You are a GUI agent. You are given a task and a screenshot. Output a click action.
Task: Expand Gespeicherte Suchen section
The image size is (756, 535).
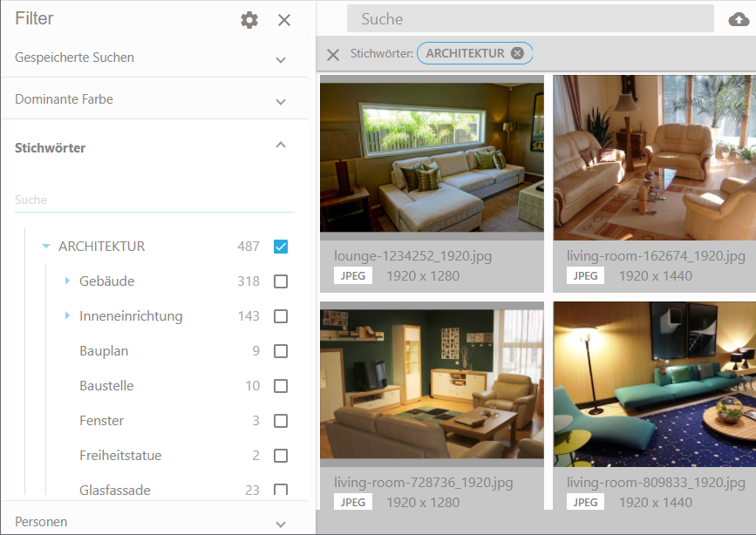coord(281,60)
